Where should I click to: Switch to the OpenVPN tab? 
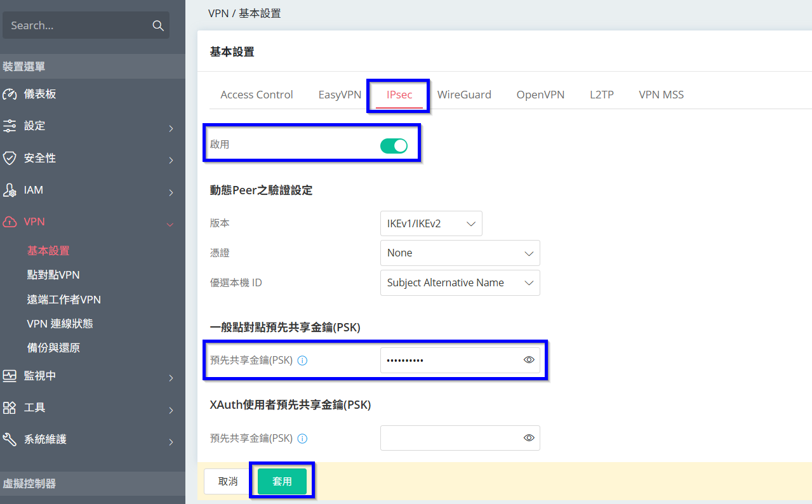tap(540, 95)
